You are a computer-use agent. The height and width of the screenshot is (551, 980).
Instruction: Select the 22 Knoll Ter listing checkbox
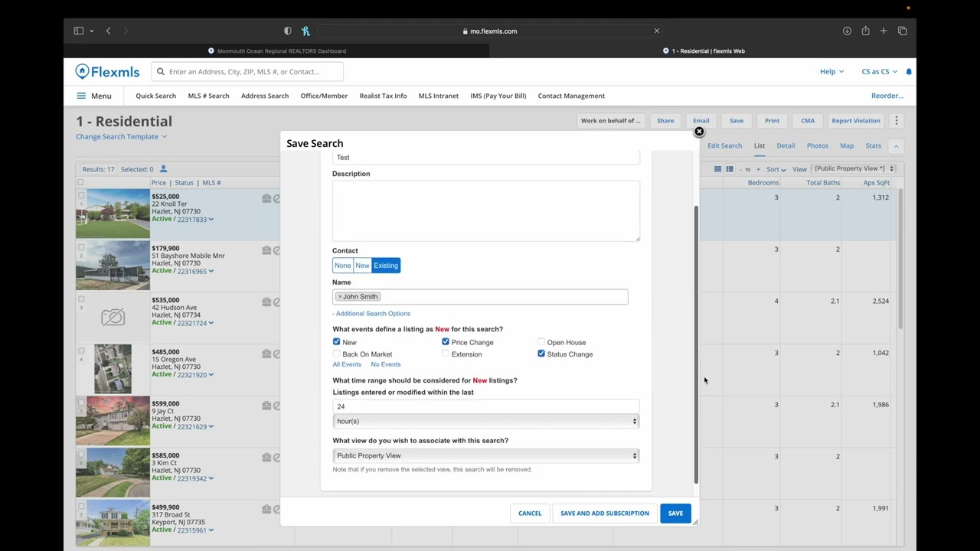click(x=81, y=196)
